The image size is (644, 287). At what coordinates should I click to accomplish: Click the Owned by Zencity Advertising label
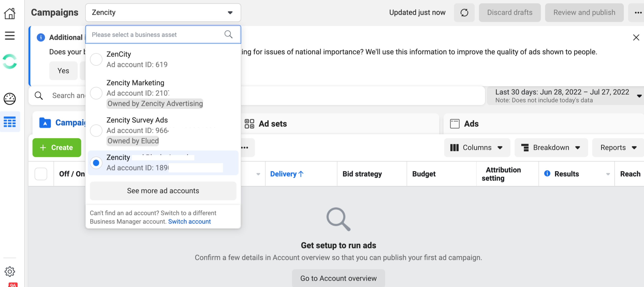pyautogui.click(x=155, y=103)
